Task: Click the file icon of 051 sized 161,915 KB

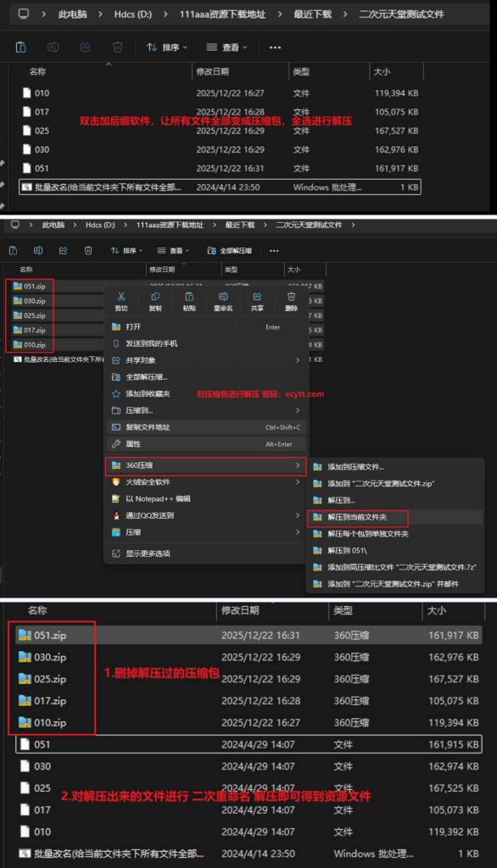Action: 25,744
